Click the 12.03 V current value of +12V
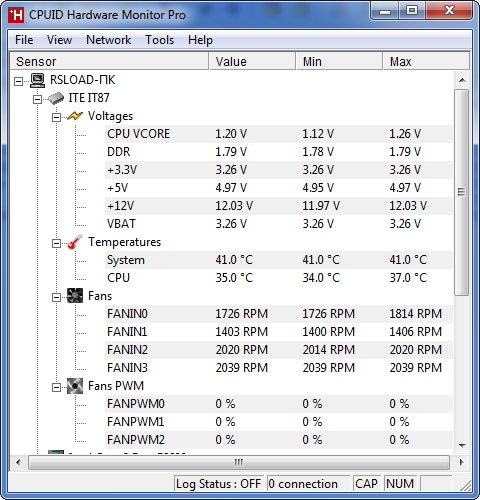 [x=234, y=206]
